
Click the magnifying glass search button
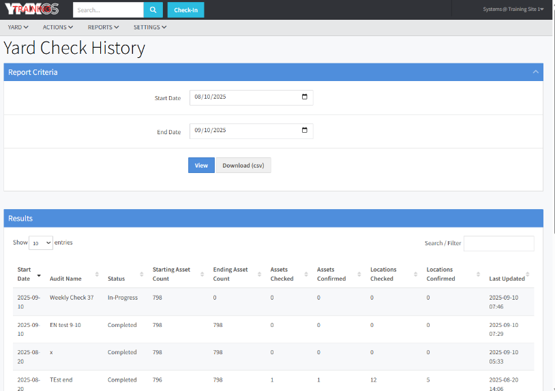point(153,10)
